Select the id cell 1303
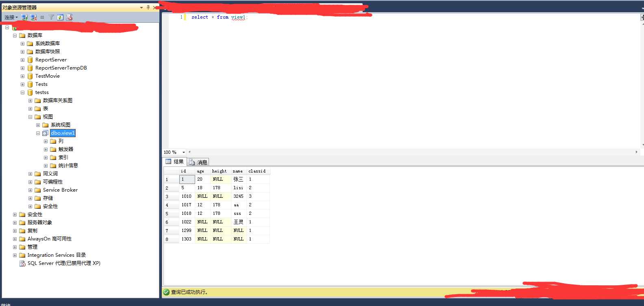 pyautogui.click(x=187, y=239)
